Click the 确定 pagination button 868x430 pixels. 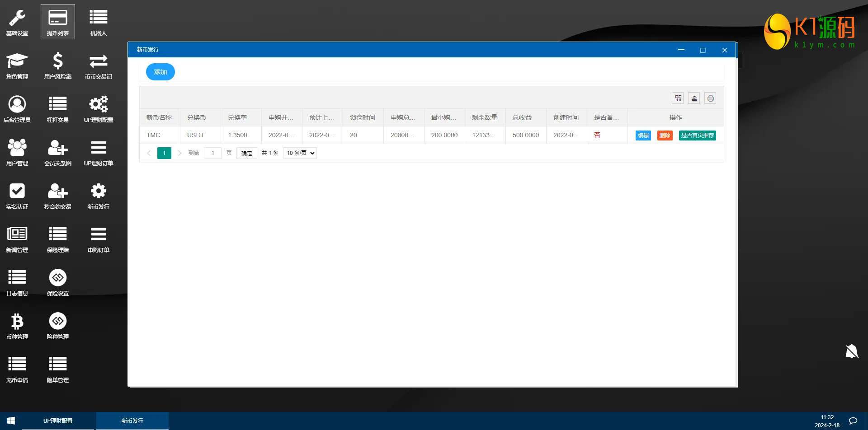(x=247, y=153)
